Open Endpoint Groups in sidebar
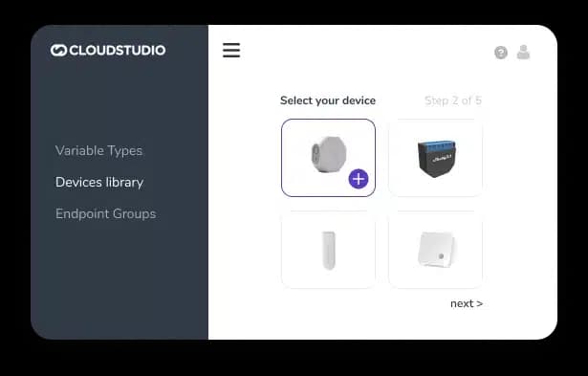 pos(106,214)
